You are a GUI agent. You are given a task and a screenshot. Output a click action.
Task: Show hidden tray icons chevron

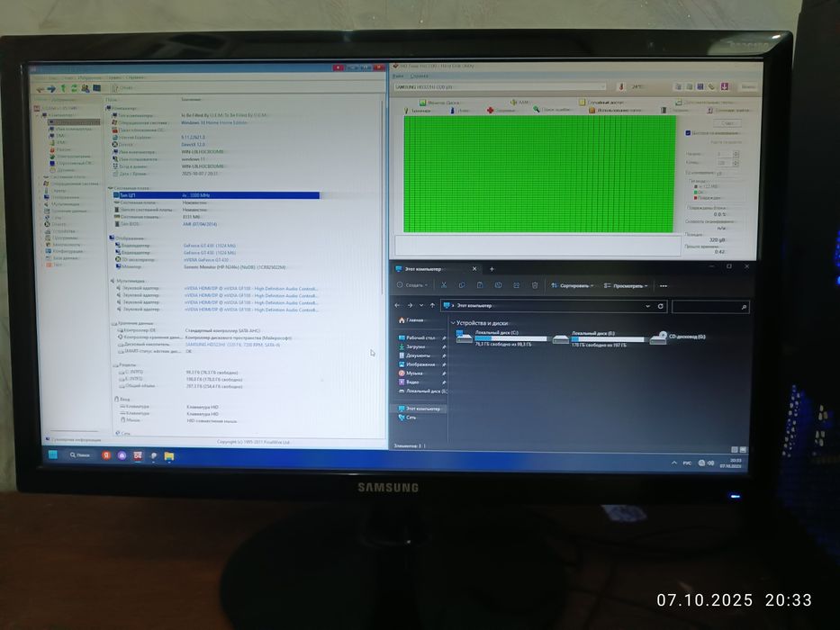tap(674, 463)
